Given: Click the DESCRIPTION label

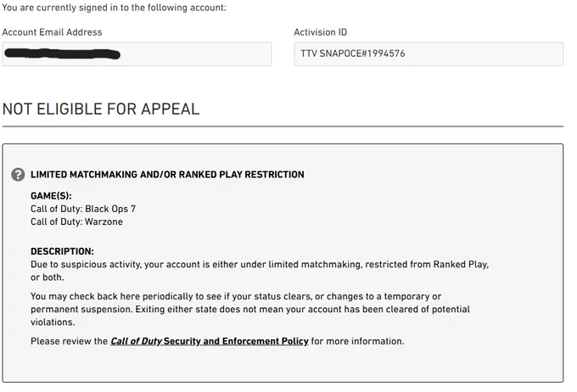Looking at the screenshot, I should (x=62, y=251).
